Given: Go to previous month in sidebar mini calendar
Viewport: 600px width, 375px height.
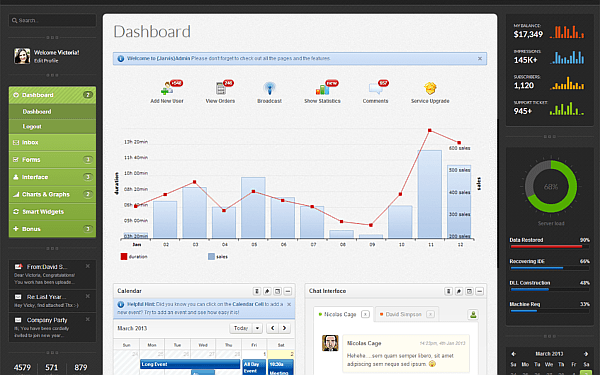Looking at the screenshot, I should [x=514, y=354].
